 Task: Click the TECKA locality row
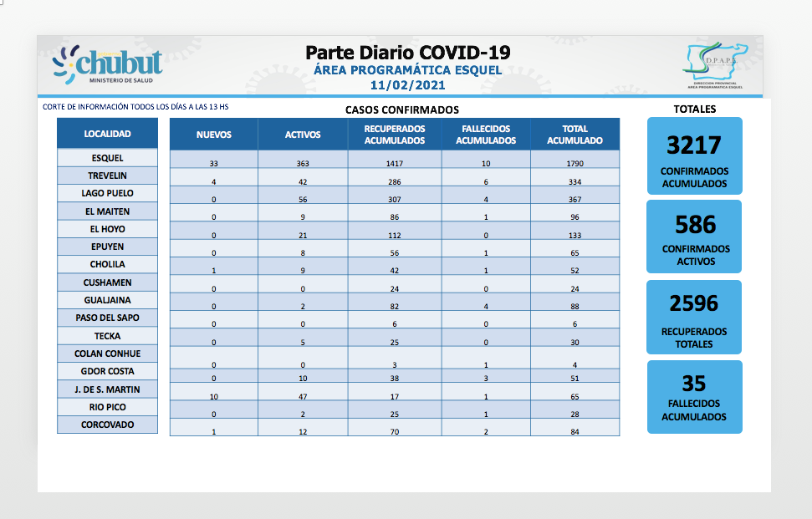pyautogui.click(x=107, y=336)
